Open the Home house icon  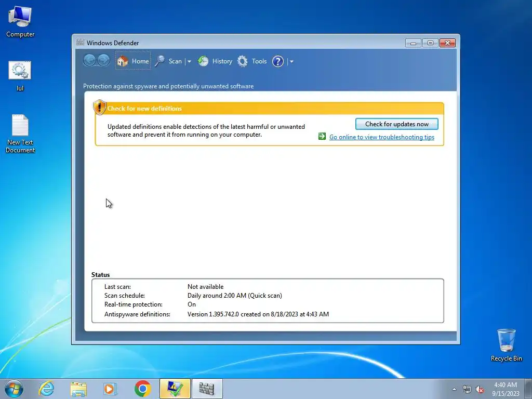point(122,61)
